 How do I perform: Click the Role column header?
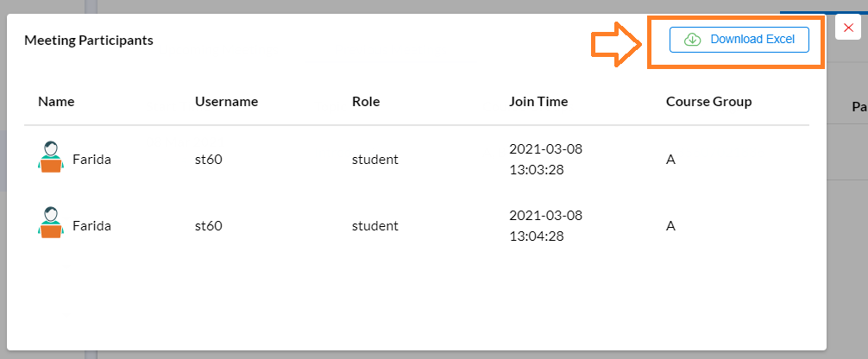pyautogui.click(x=366, y=102)
